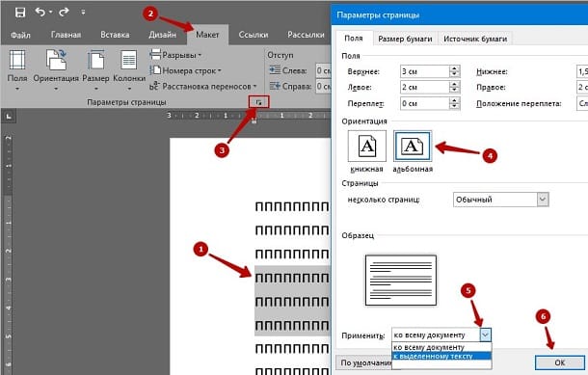This screenshot has height=375, width=588.
Task: Open the Файл tab
Action: pyautogui.click(x=20, y=35)
